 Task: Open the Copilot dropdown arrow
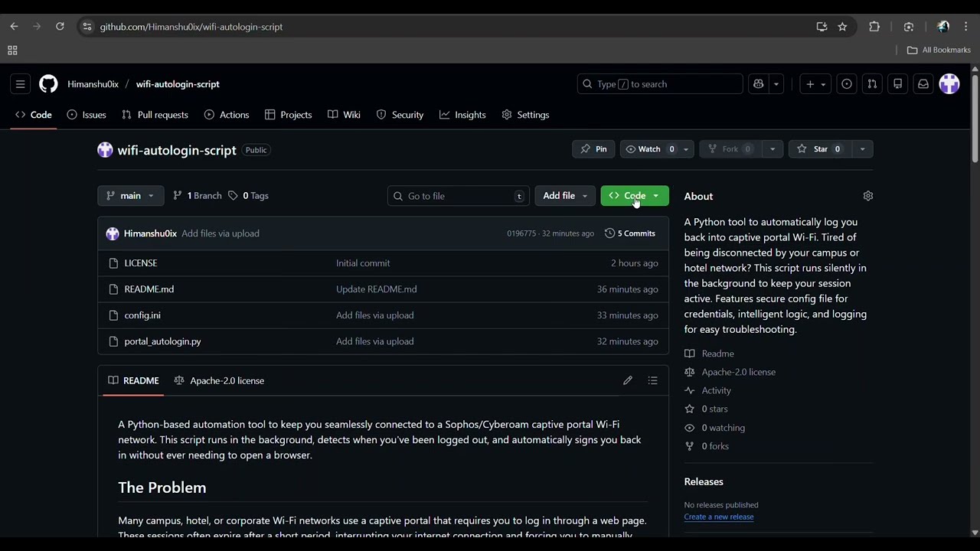pyautogui.click(x=776, y=84)
